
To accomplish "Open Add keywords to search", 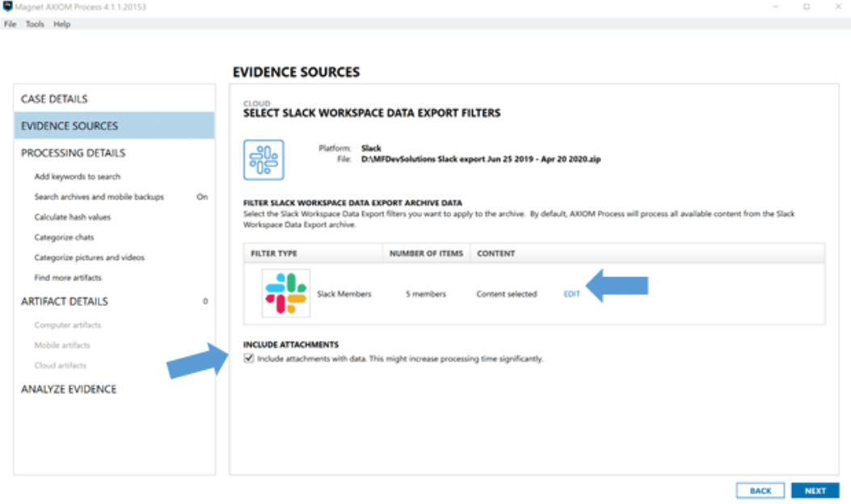I will click(78, 176).
